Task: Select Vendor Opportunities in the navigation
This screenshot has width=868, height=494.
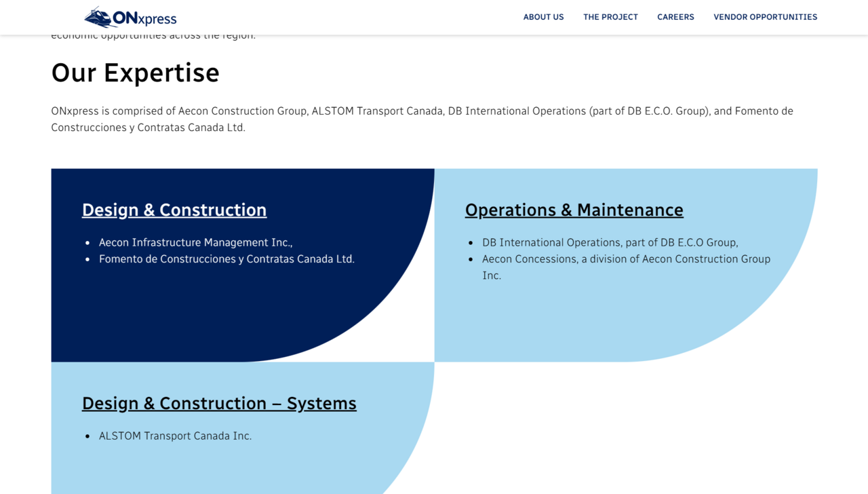Action: coord(765,17)
